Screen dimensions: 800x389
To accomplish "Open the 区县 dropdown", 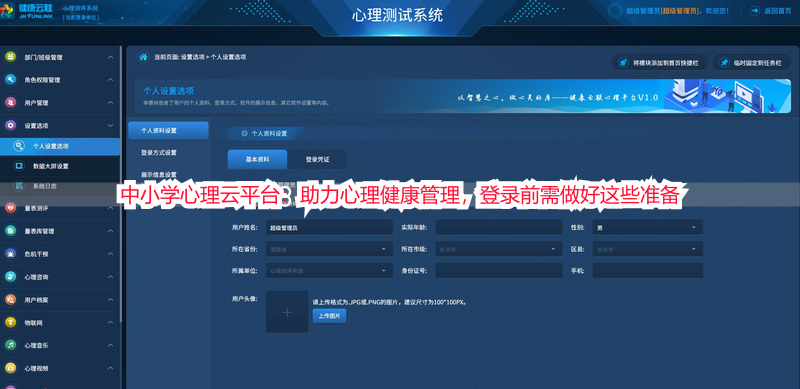I will click(x=647, y=249).
